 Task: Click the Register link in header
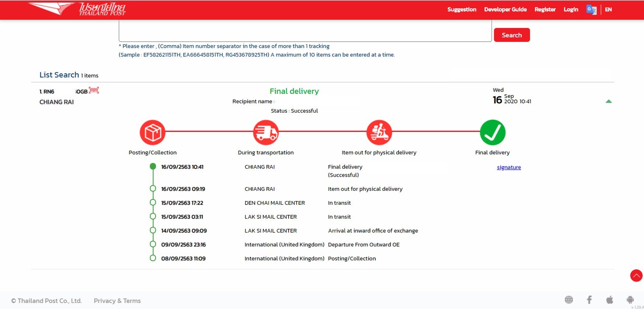545,10
